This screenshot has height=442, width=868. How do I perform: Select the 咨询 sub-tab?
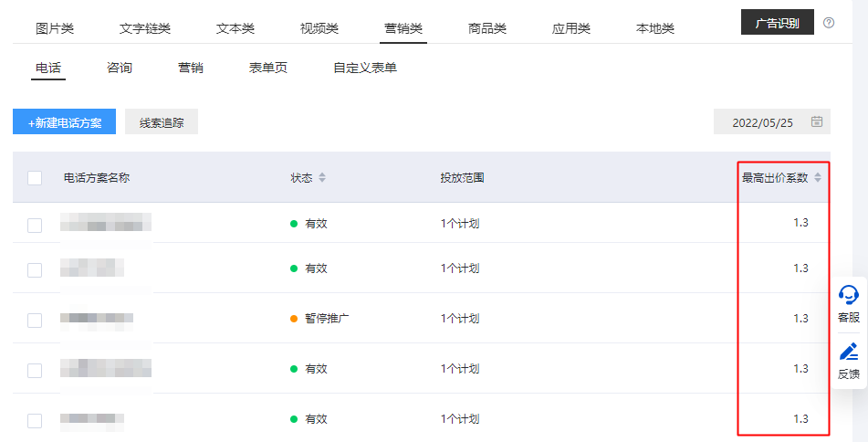[x=120, y=68]
